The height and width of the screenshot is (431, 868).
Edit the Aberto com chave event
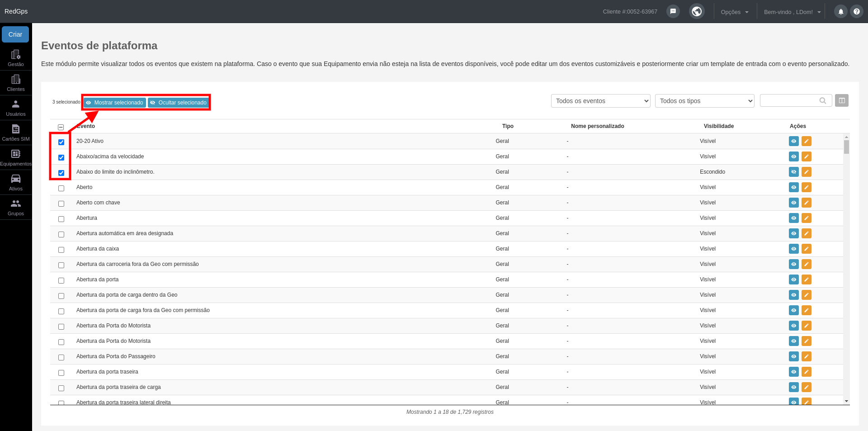coord(807,203)
